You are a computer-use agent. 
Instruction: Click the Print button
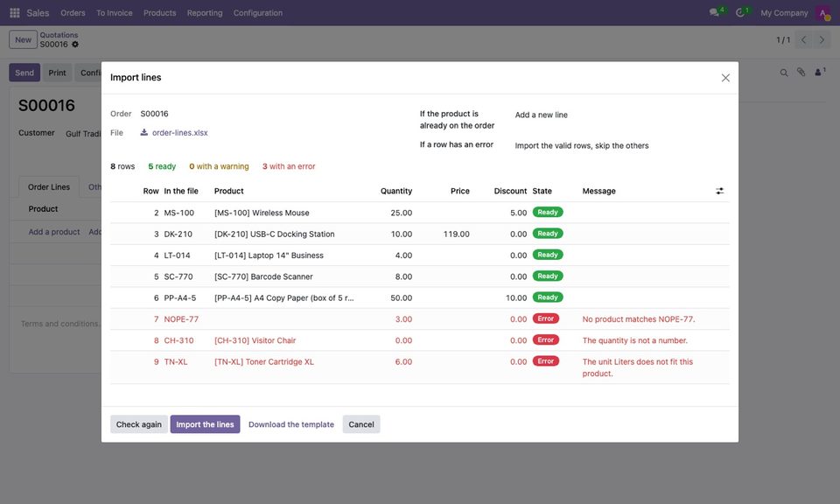click(58, 73)
